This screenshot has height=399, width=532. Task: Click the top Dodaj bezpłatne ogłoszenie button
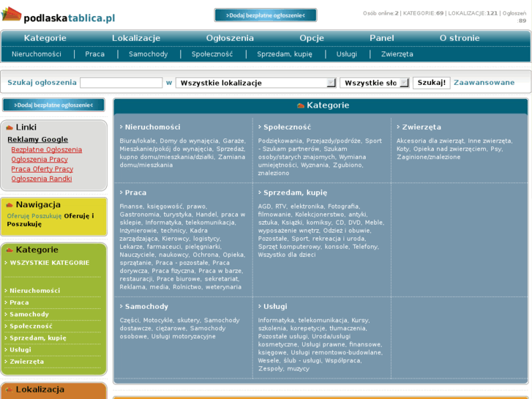[x=266, y=15]
